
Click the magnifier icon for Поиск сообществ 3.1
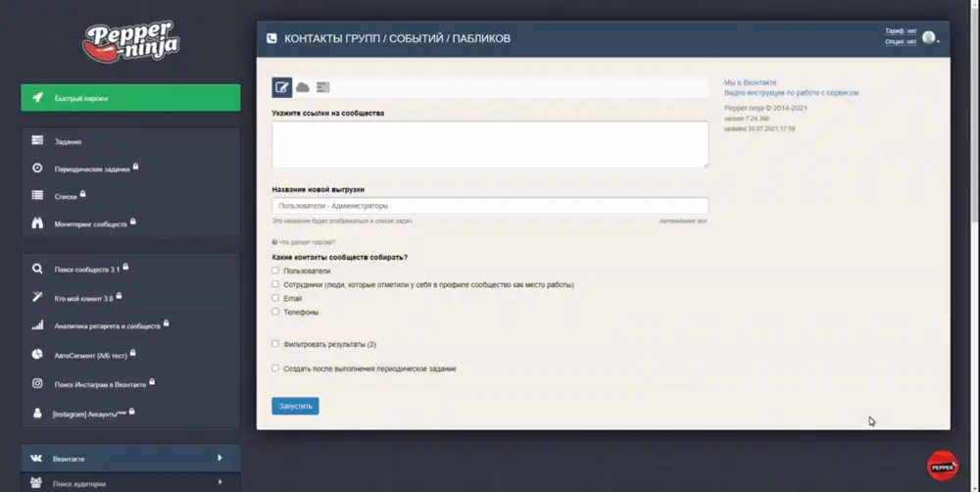(x=37, y=269)
